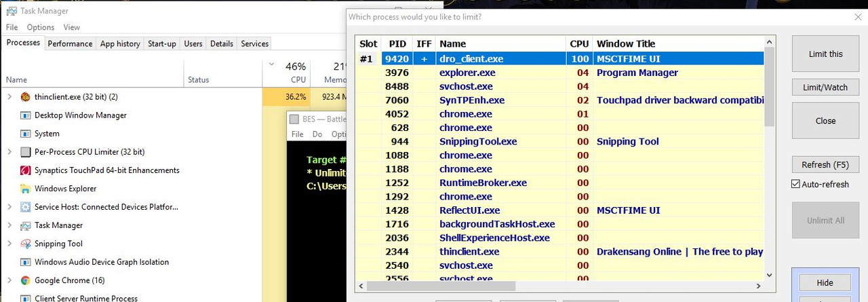868x302 pixels.
Task: Open Task Manager File menu
Action: point(12,27)
